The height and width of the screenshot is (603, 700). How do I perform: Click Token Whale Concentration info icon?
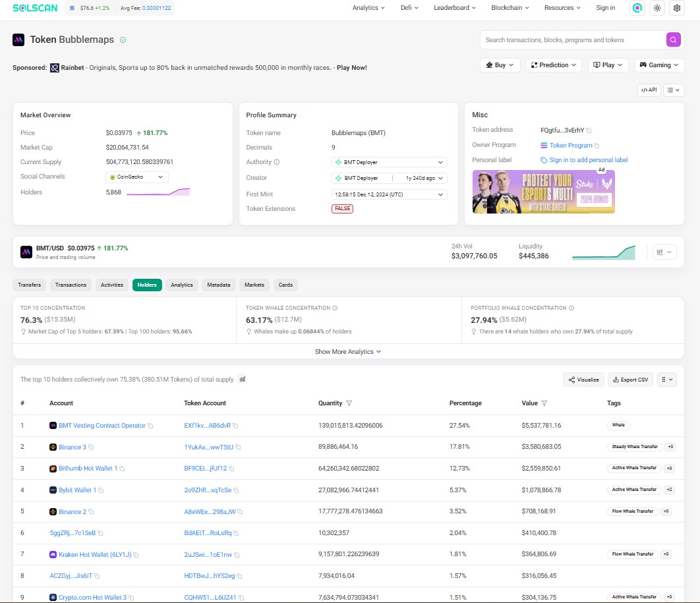[335, 308]
